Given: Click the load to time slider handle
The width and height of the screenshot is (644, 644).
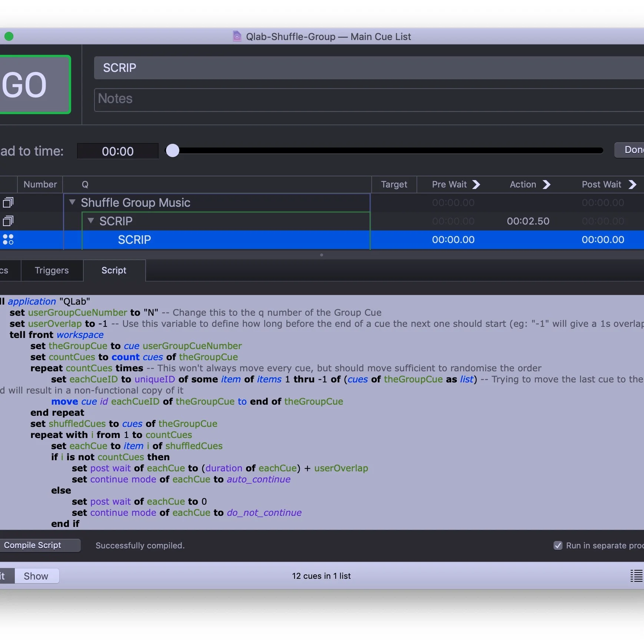Looking at the screenshot, I should pyautogui.click(x=172, y=150).
